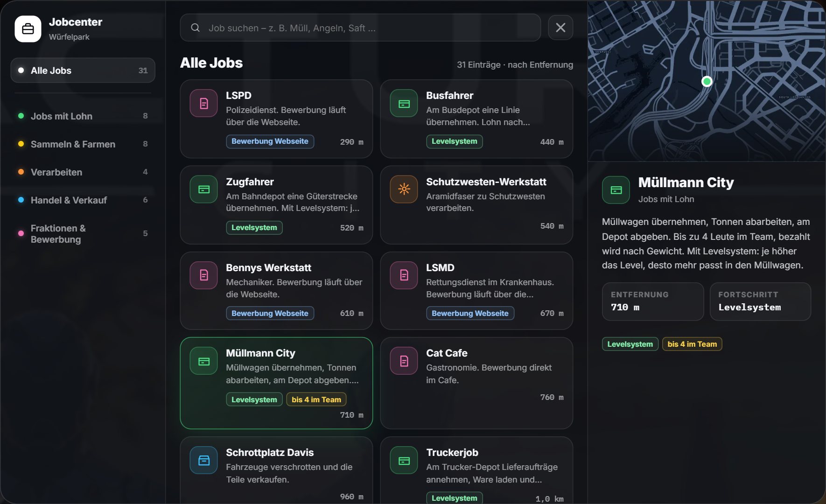Click the Jobcenter briefcase logo icon

[28, 29]
